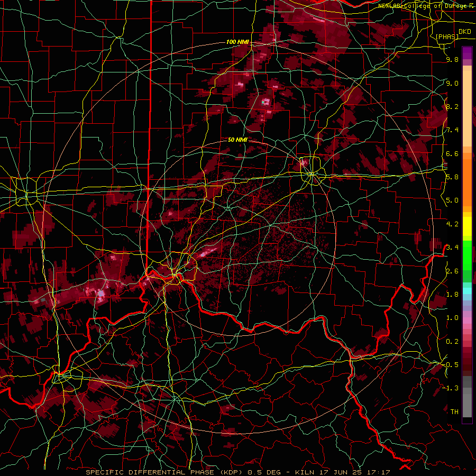Image resolution: width=476 pixels, height=476 pixels.
Task: Click the -1.3 legend value
Action: click(450, 389)
